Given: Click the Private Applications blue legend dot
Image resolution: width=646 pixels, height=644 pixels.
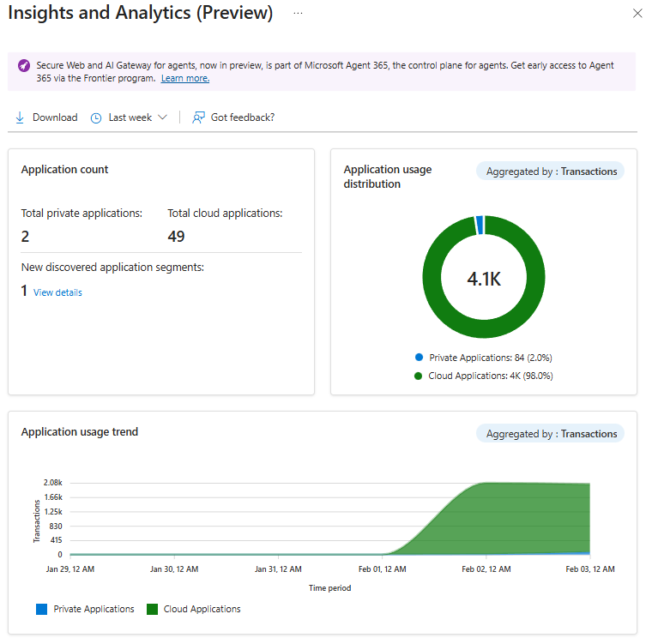Looking at the screenshot, I should [419, 357].
